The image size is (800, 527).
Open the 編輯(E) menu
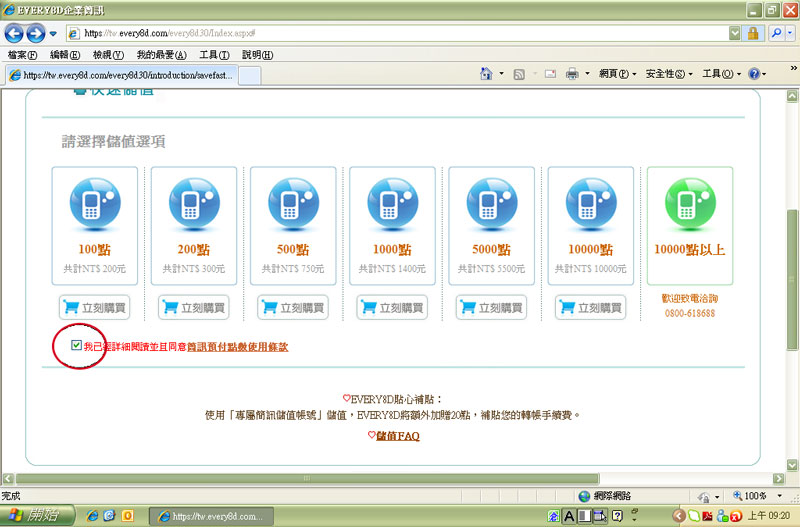(x=65, y=55)
